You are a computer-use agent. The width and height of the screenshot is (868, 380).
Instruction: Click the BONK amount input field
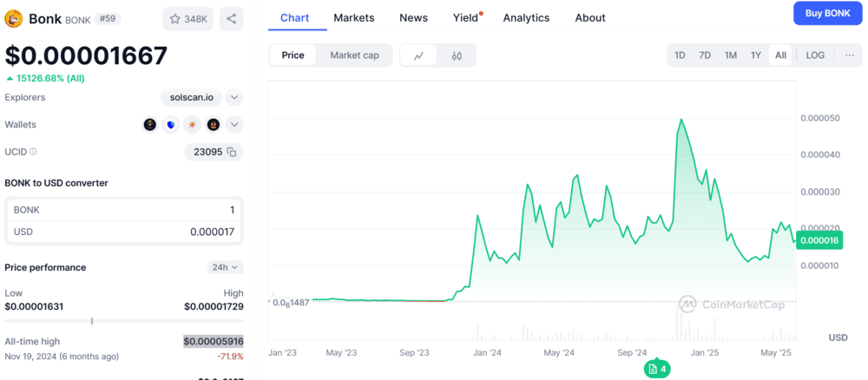pos(124,210)
